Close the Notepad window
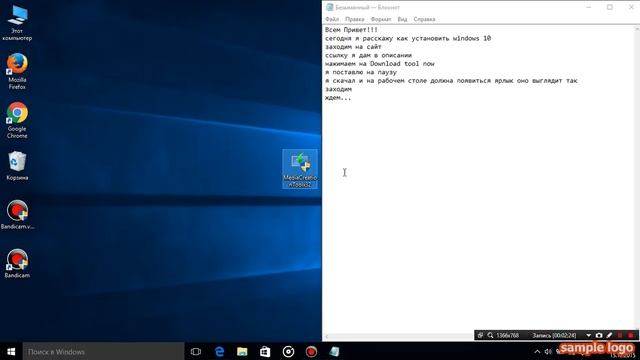 click(631, 7)
